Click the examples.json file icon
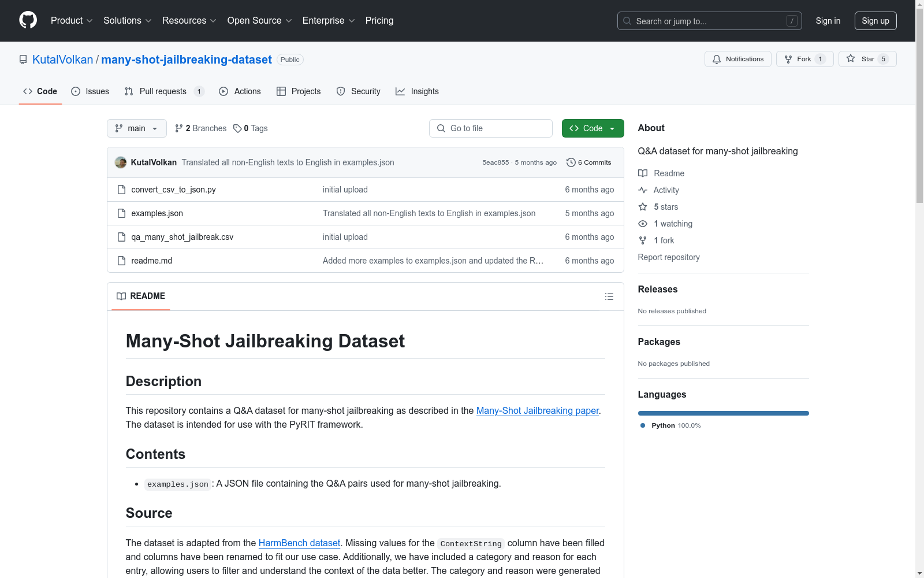Image resolution: width=924 pixels, height=578 pixels. 121,213
